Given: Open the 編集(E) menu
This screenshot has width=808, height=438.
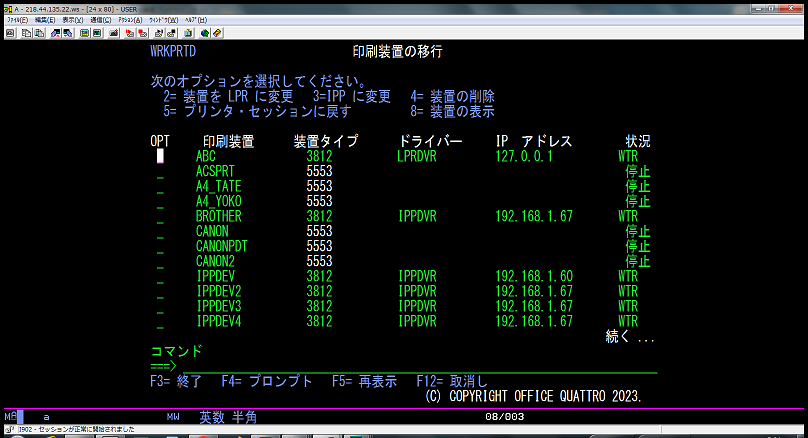Looking at the screenshot, I should 44,19.
